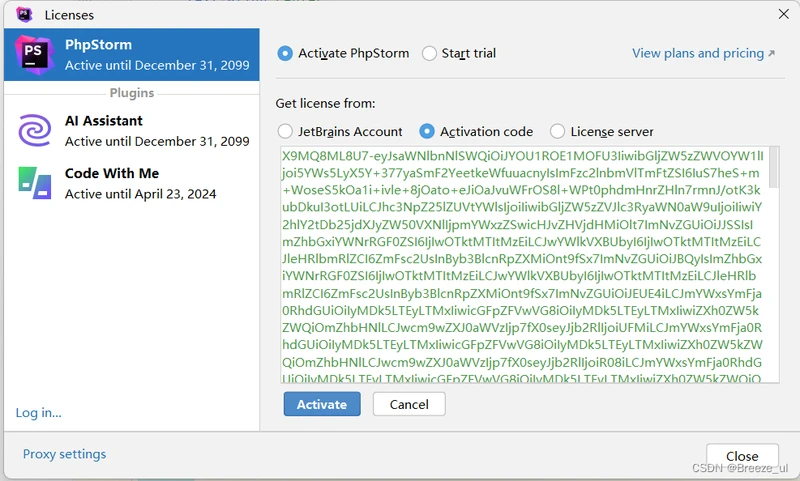Click the Licenses window title text

point(69,15)
